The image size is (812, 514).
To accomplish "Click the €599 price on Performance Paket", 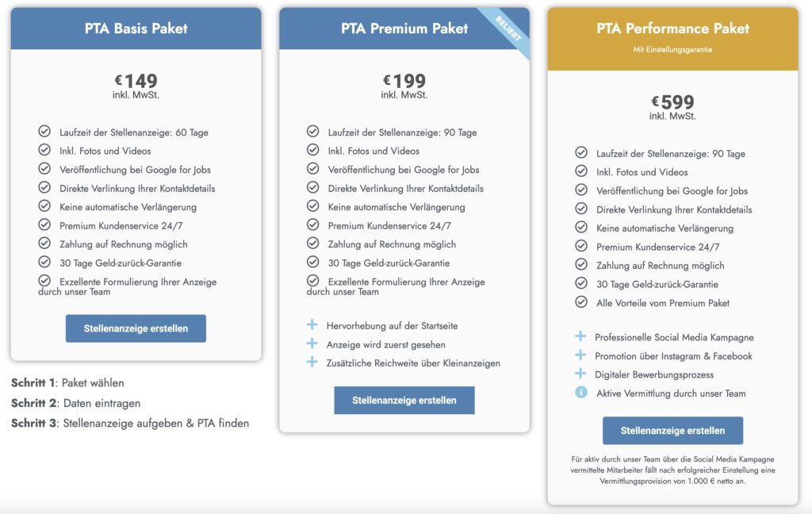I will (672, 102).
